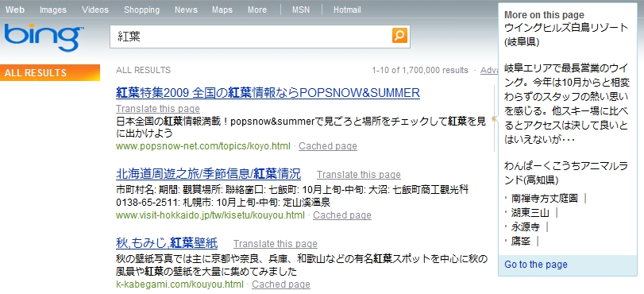Translate the 紅葉壁紙 result page
644x294 pixels.
click(276, 244)
